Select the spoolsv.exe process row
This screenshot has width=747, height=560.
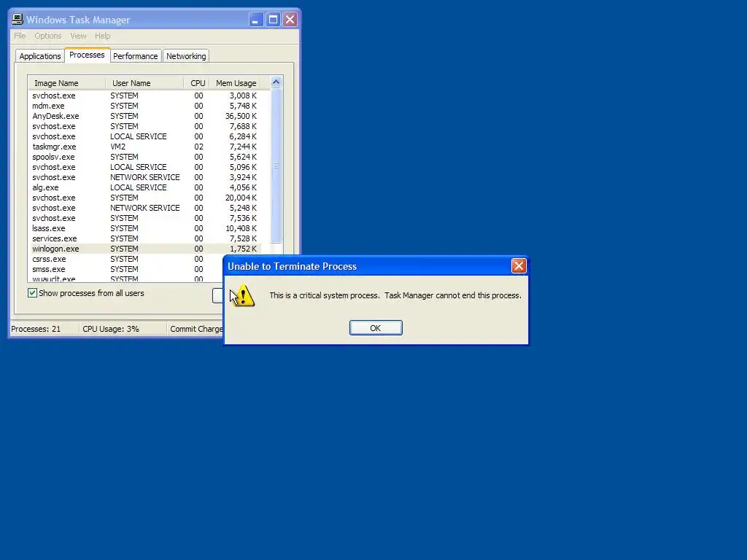(144, 157)
